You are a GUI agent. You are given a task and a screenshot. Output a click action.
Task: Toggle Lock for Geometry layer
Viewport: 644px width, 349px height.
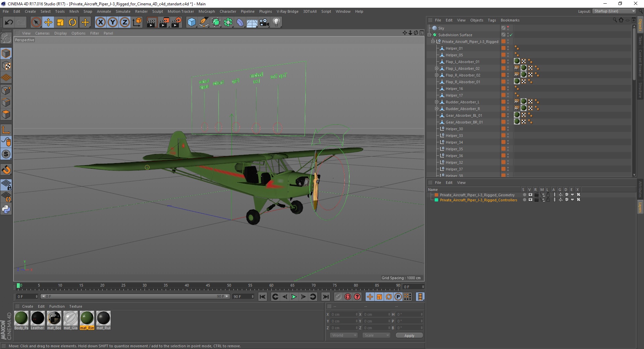click(548, 195)
